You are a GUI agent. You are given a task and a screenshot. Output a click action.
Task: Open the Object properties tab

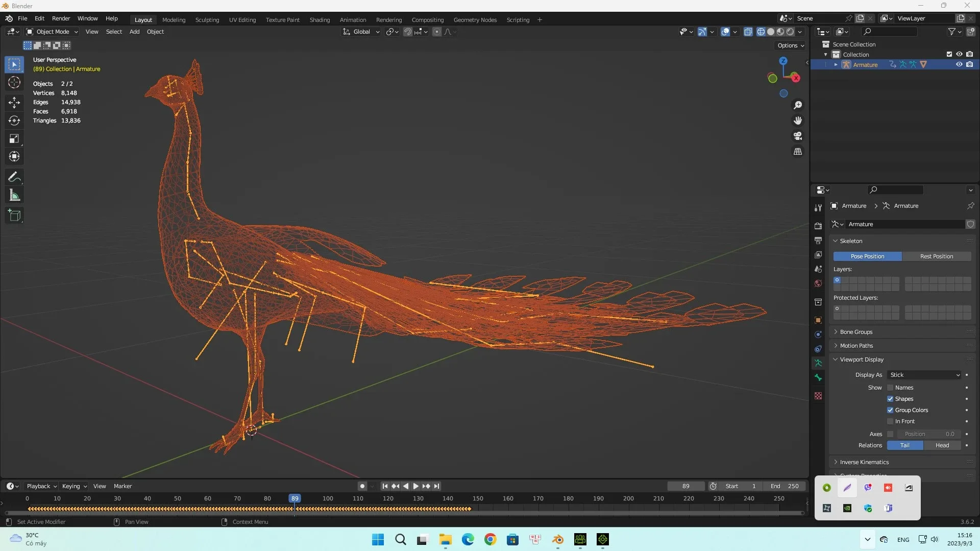click(x=818, y=320)
